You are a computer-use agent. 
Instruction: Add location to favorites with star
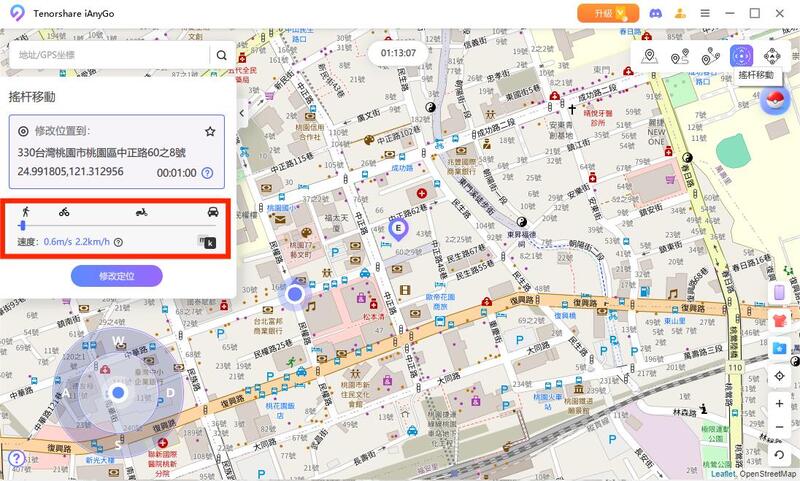coord(210,132)
